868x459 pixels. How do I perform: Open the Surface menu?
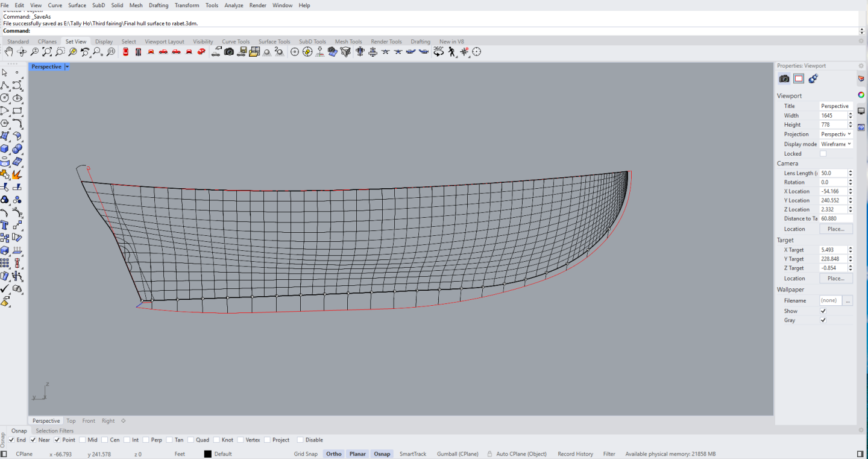[77, 5]
